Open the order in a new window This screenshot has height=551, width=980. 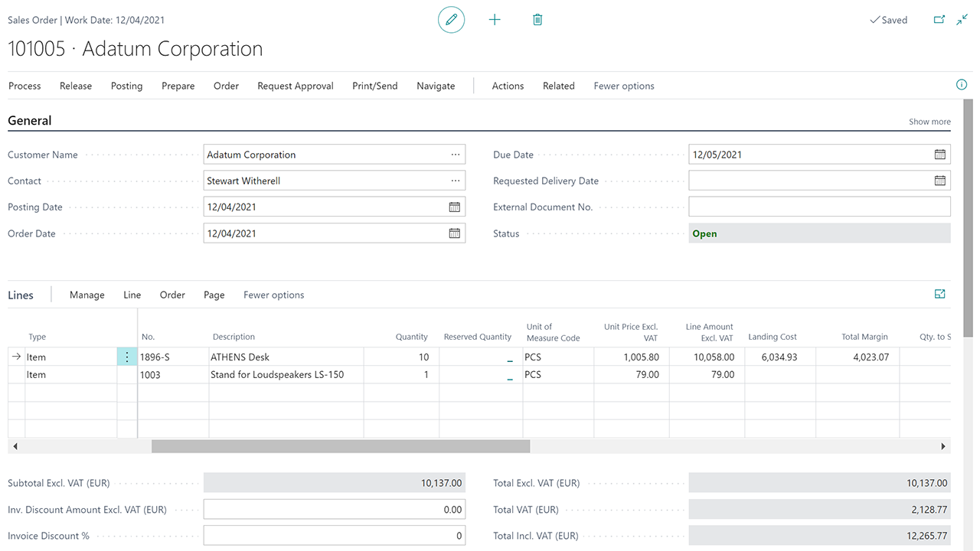[x=939, y=20]
